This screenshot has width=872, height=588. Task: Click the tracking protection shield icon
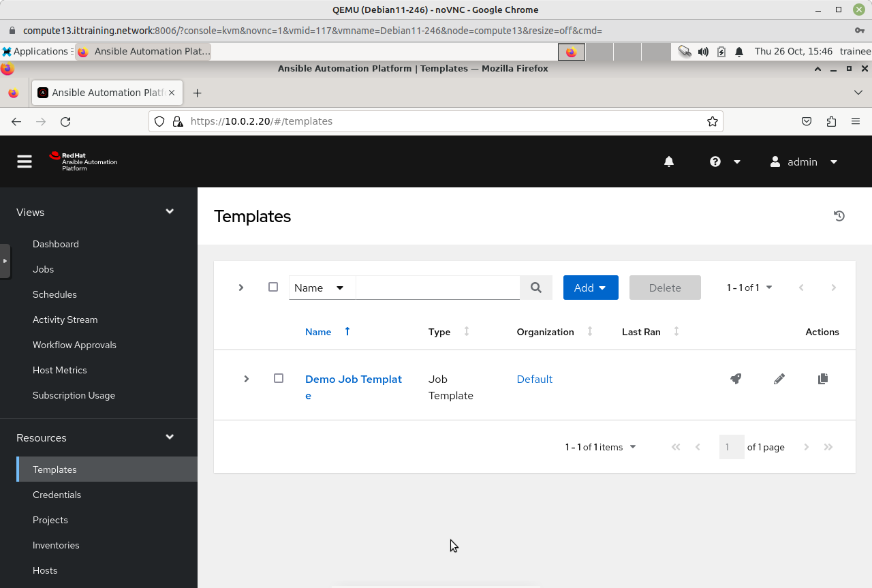(159, 121)
